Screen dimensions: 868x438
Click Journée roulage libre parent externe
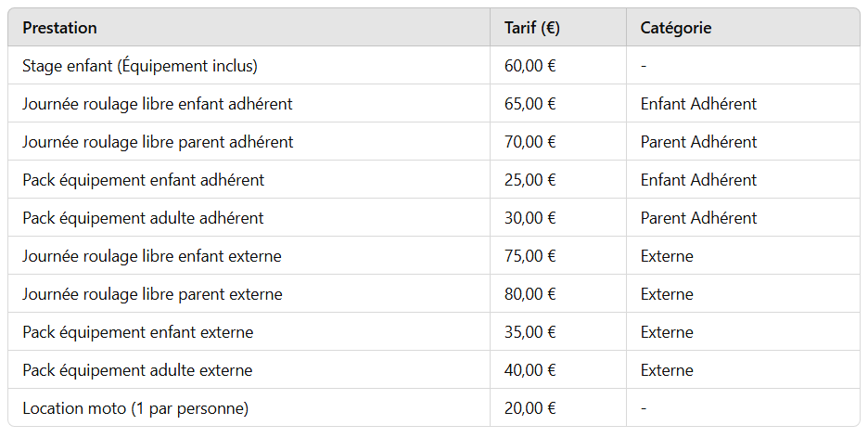point(152,294)
